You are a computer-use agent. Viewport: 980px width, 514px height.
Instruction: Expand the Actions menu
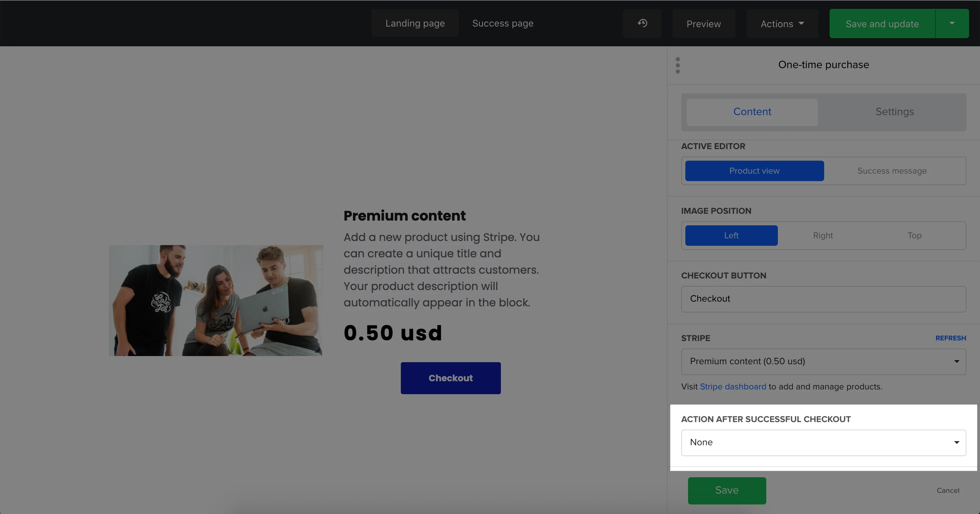pyautogui.click(x=782, y=24)
